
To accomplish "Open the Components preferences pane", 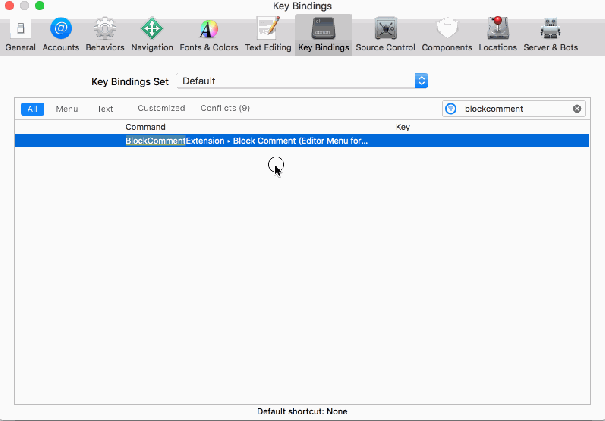I will [x=447, y=33].
